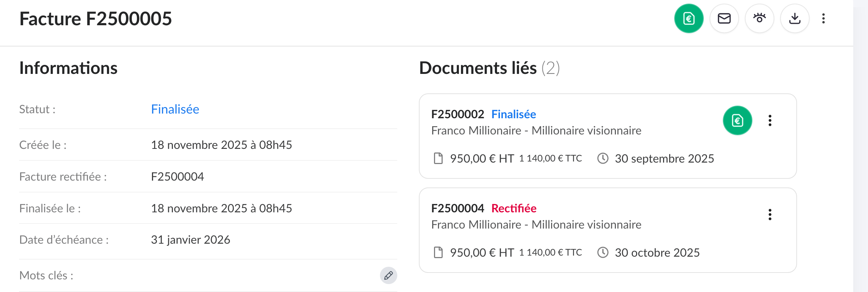Click the green payment icon in the invoice header
Screen dimensions: 868x292
(x=689, y=18)
